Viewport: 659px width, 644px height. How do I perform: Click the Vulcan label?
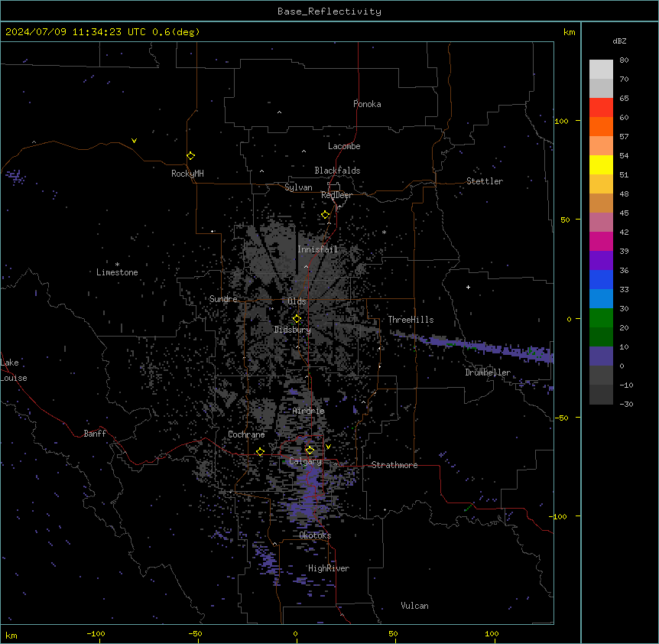415,606
